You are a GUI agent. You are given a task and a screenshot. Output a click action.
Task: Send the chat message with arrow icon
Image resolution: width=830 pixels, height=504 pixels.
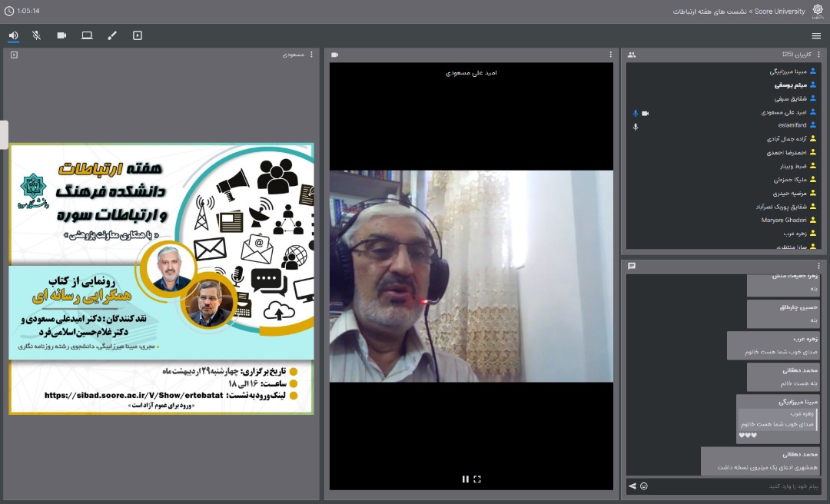point(632,486)
